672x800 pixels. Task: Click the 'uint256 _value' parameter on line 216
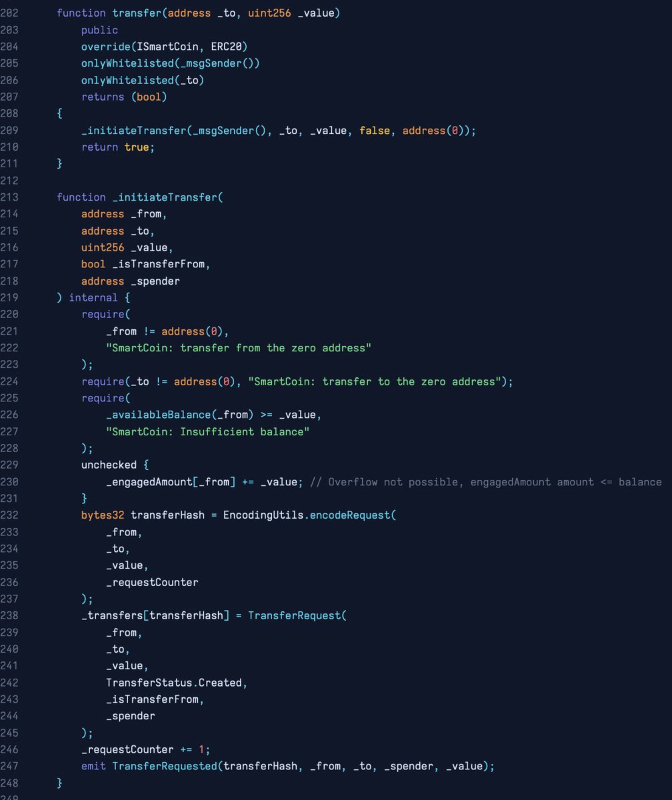click(x=124, y=247)
